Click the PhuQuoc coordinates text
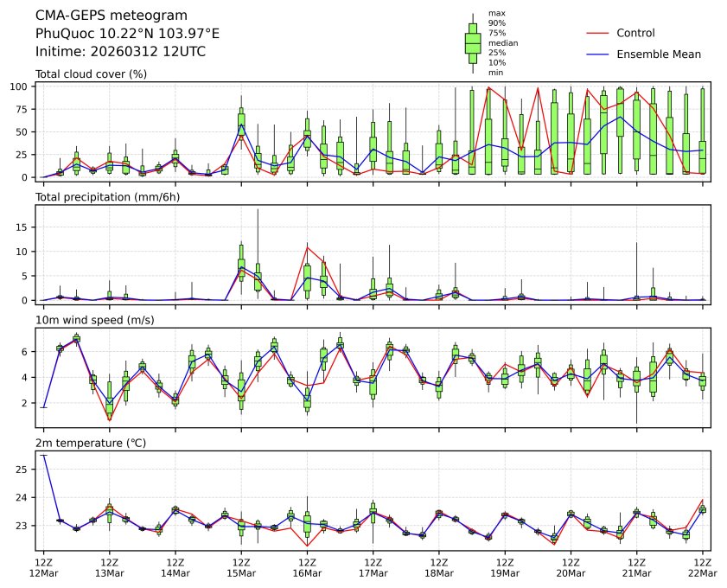This screenshot has height=588, width=727. point(127,33)
